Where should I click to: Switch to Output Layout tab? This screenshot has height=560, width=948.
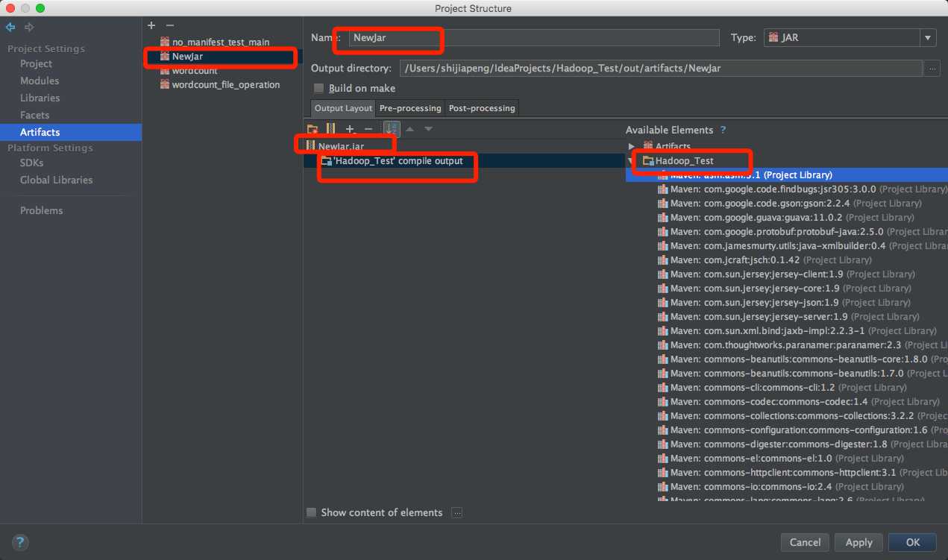343,108
